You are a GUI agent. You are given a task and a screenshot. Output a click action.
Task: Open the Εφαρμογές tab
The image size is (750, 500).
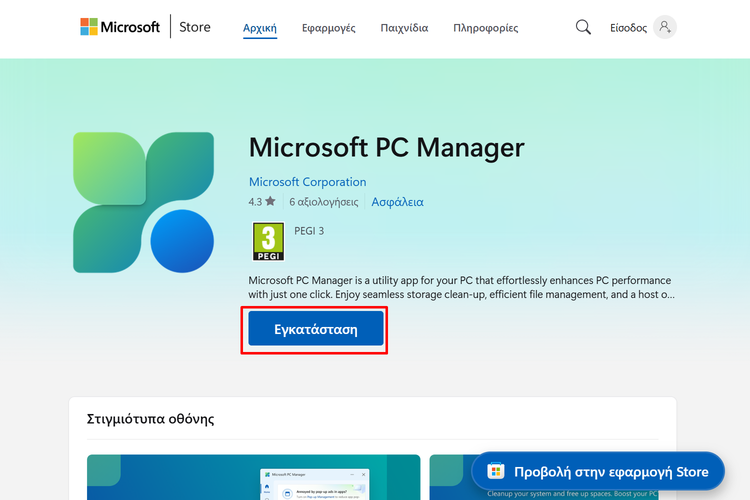coord(329,28)
